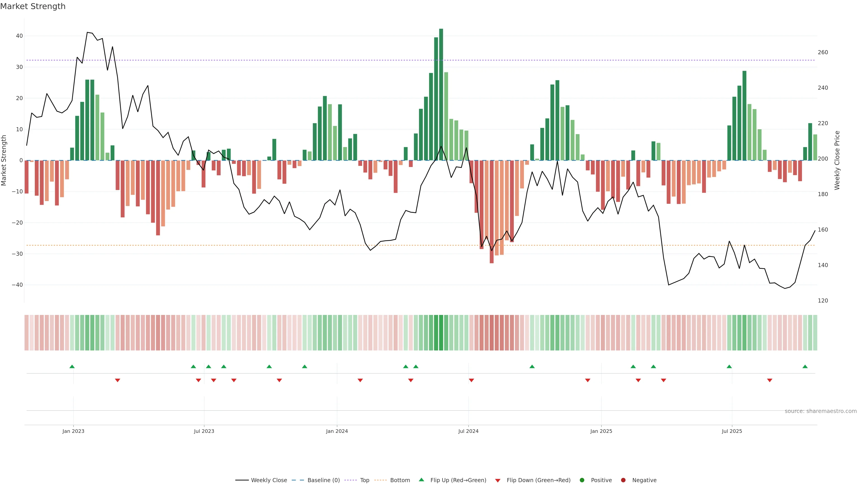868x488 pixels.
Task: Click the source: sharemaestro.com text
Action: [821, 411]
